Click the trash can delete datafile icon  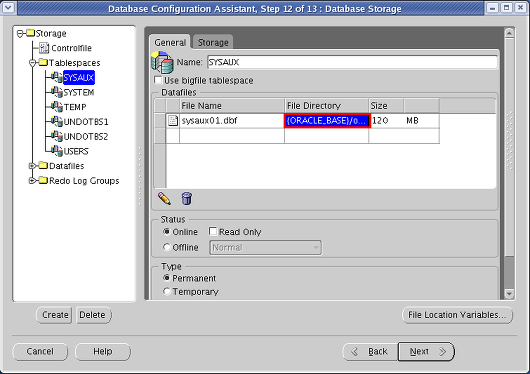pos(187,198)
